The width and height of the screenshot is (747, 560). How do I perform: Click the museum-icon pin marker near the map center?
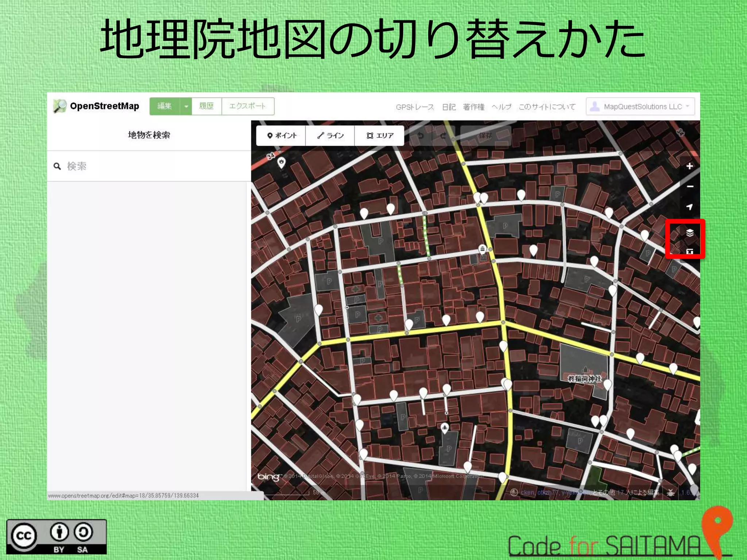[482, 250]
